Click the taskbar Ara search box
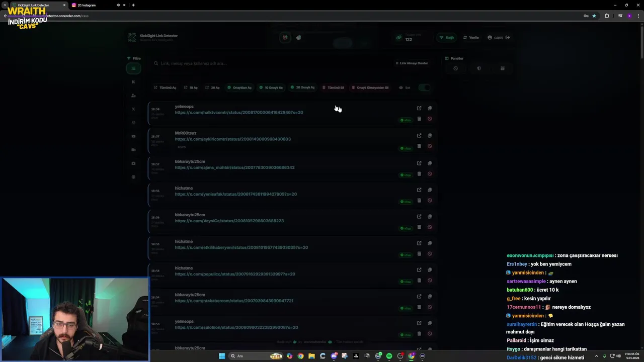 tap(256, 356)
